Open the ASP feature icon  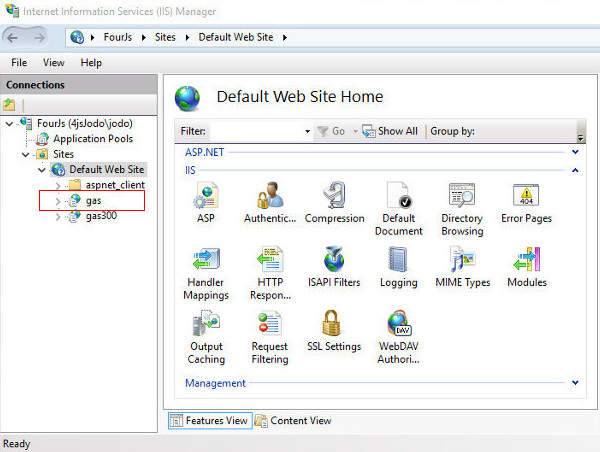click(205, 196)
